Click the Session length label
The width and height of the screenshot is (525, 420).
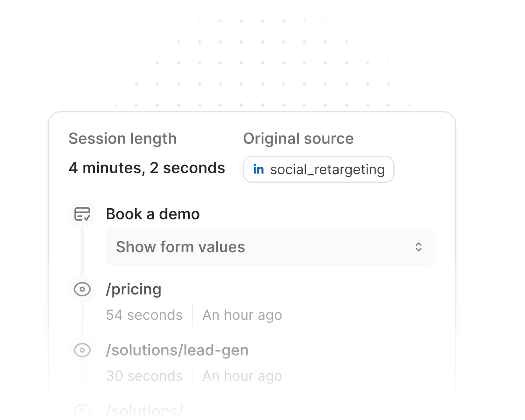tap(122, 139)
